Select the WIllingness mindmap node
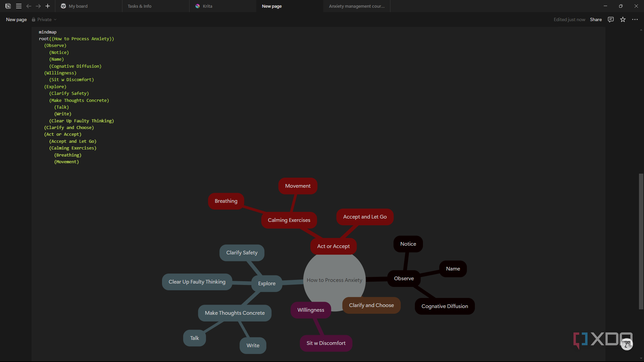644x362 pixels. click(311, 310)
